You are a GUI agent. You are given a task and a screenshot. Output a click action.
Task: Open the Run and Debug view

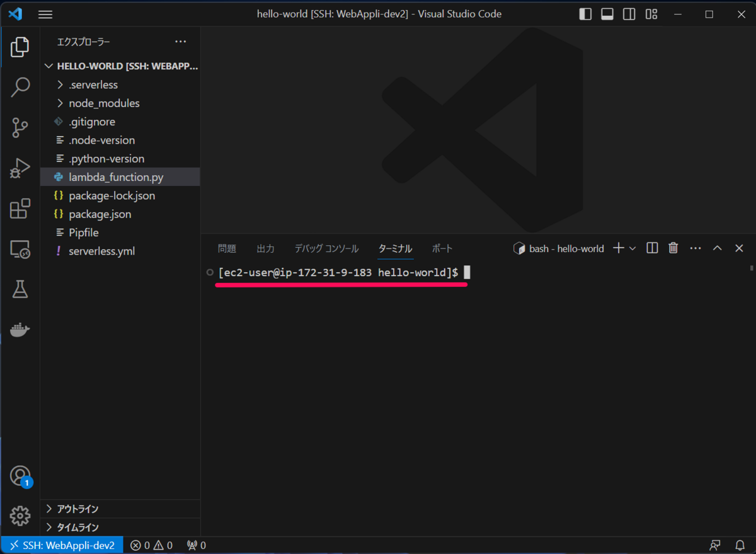coord(20,168)
